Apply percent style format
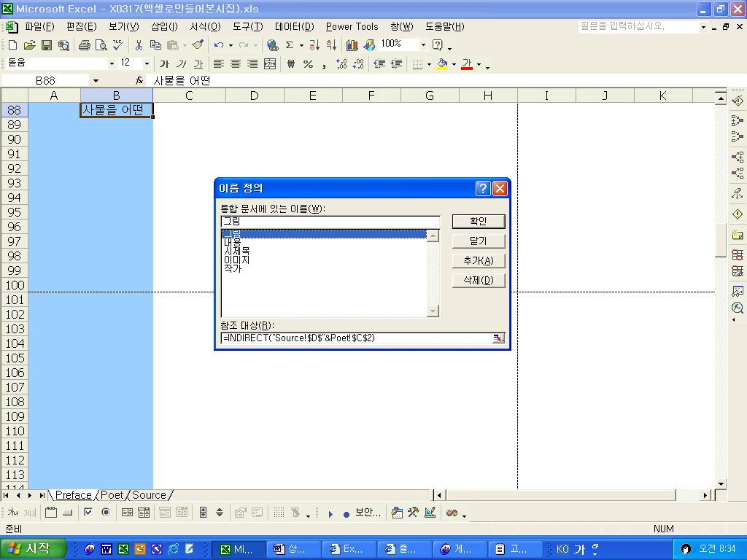Image resolution: width=747 pixels, height=560 pixels. [309, 64]
